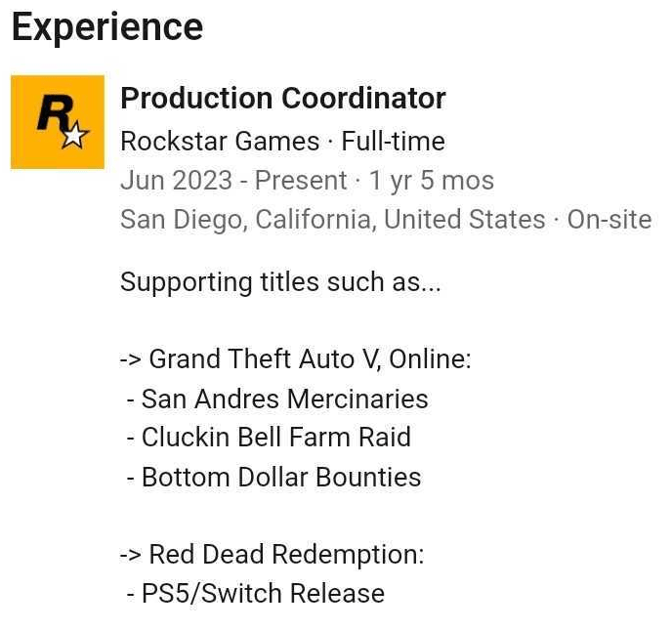The image size is (672, 630).
Task: Click the Cluckin Bell Farm Raid entry
Action: pos(275,437)
